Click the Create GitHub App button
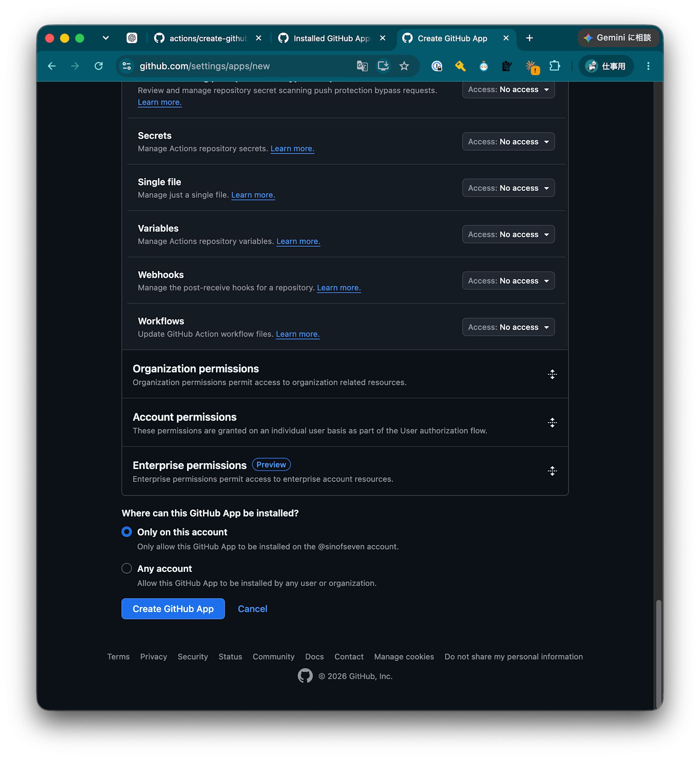The height and width of the screenshot is (759, 700). 173,608
